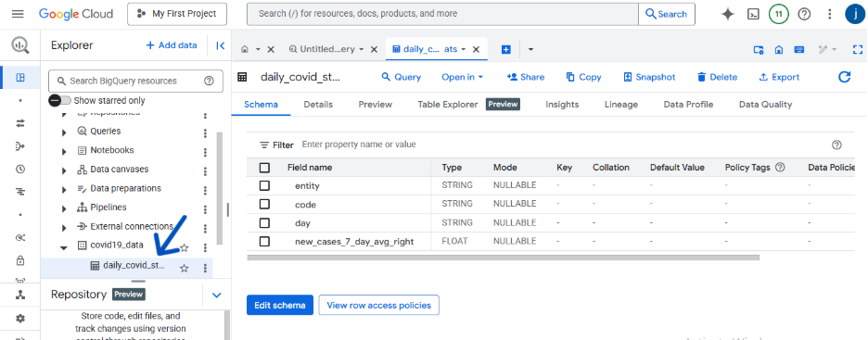
Task: Expand the Data canvases tree node
Action: (x=64, y=170)
